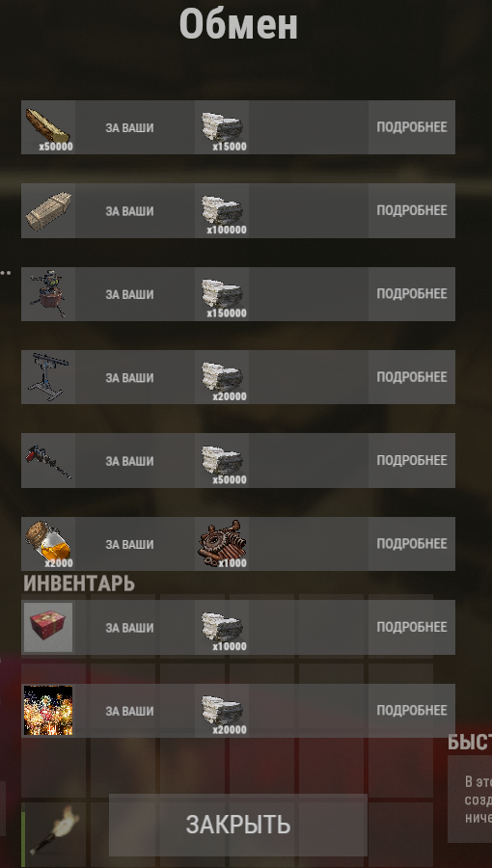Click the wooden coffin item icon

pos(48,211)
